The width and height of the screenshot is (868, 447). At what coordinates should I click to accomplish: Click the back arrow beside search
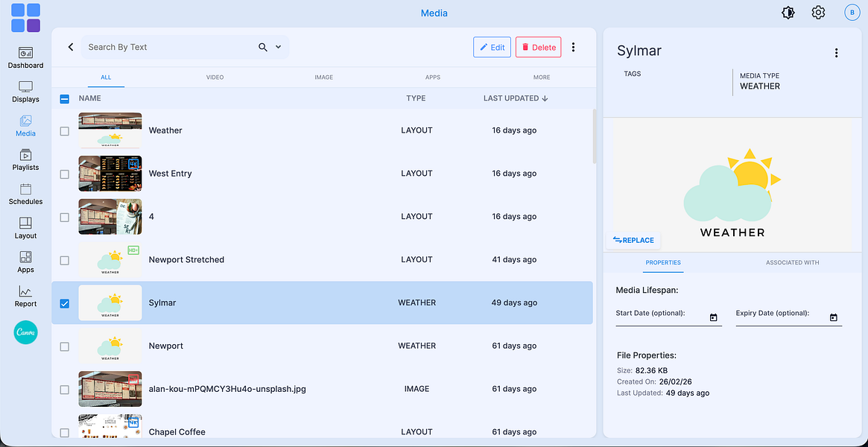click(x=70, y=47)
